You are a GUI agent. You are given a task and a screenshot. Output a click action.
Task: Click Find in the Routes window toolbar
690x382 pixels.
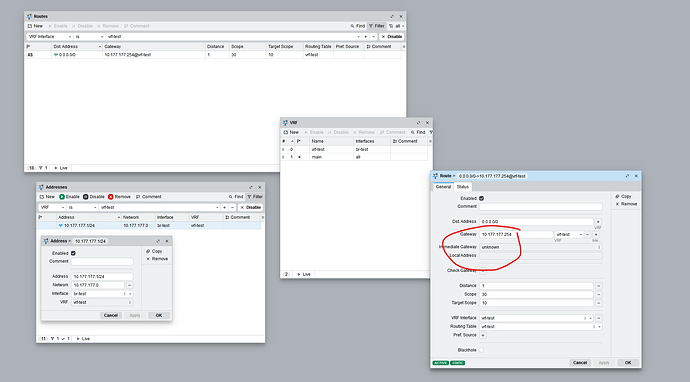click(x=358, y=26)
